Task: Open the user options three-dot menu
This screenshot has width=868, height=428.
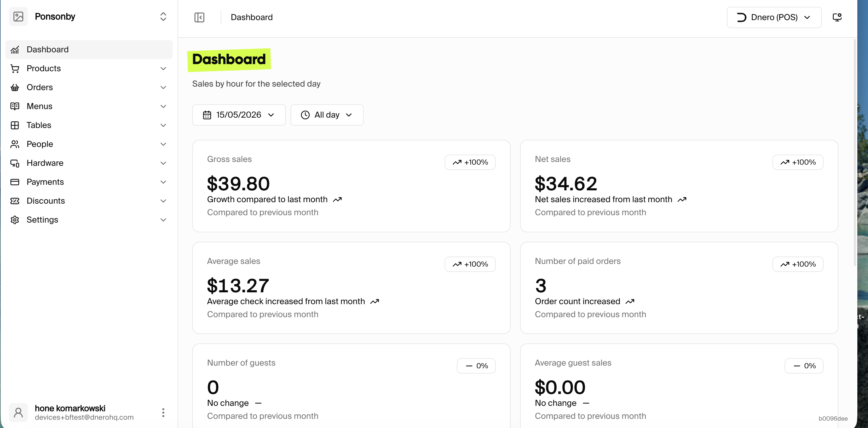Action: coord(163,413)
